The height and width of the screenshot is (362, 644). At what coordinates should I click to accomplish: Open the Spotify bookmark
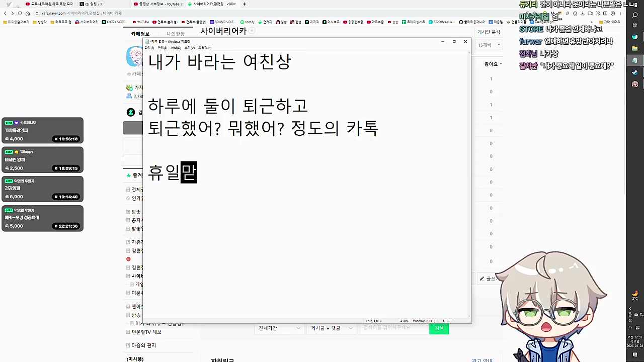pos(248,22)
